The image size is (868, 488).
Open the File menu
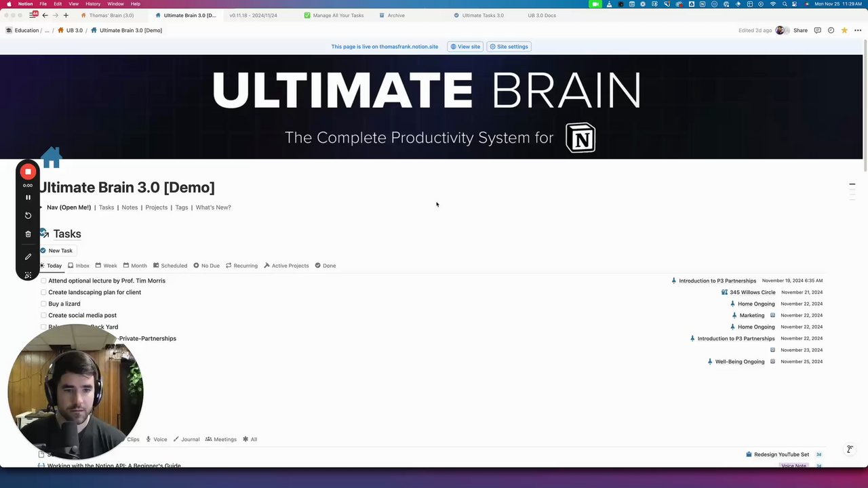[43, 4]
